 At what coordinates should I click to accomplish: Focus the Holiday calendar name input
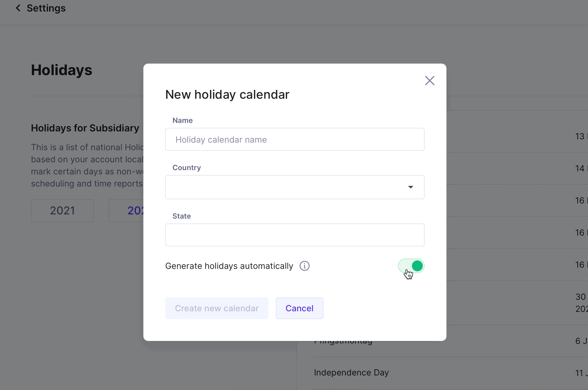[x=295, y=139]
